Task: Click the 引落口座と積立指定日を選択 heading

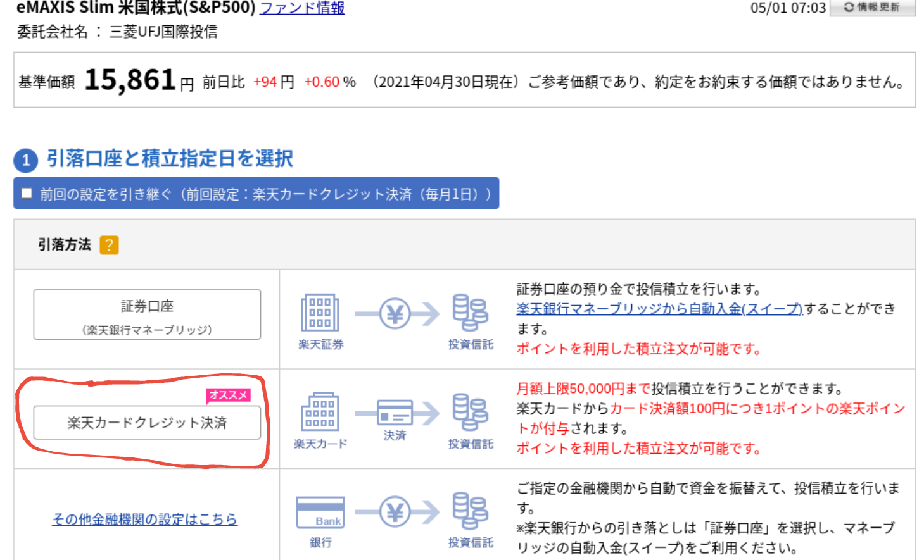Action: [x=170, y=159]
